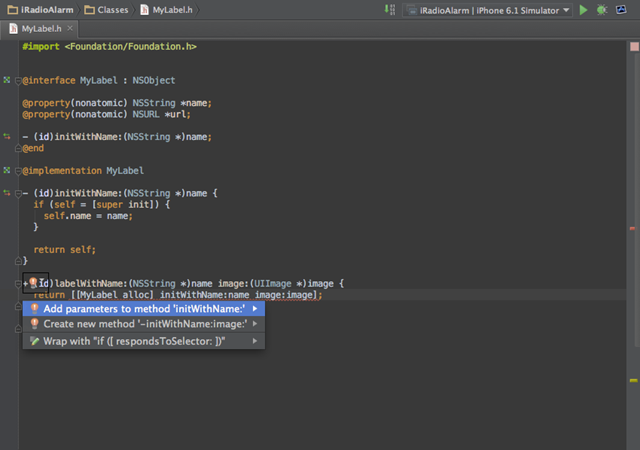Viewport: 640px width, 450px height.
Task: Click the error status indicator atop the scrollbar
Action: (x=634, y=47)
